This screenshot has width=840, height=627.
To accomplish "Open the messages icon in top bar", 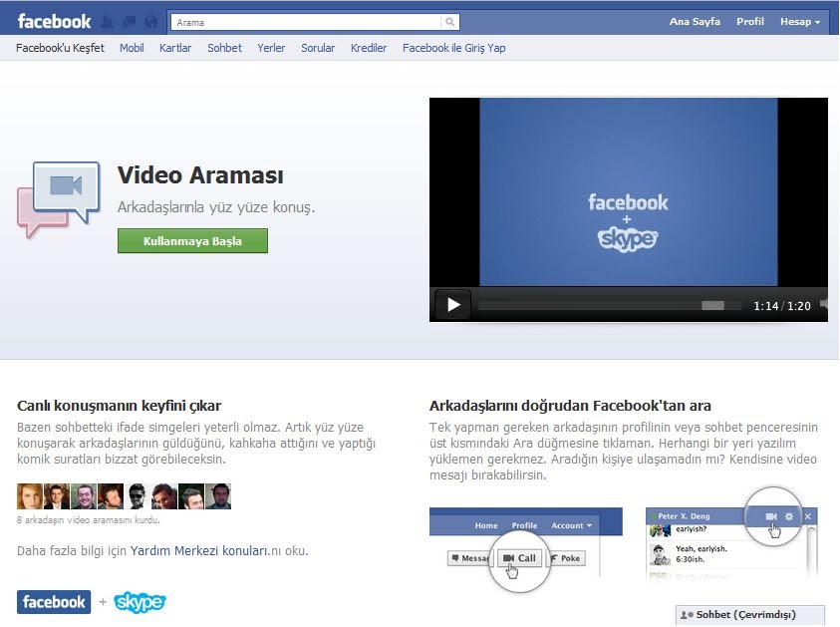I will 130,22.
